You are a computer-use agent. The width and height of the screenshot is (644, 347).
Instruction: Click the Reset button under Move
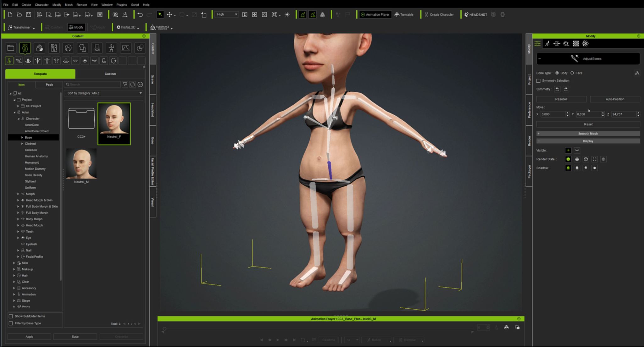click(588, 124)
